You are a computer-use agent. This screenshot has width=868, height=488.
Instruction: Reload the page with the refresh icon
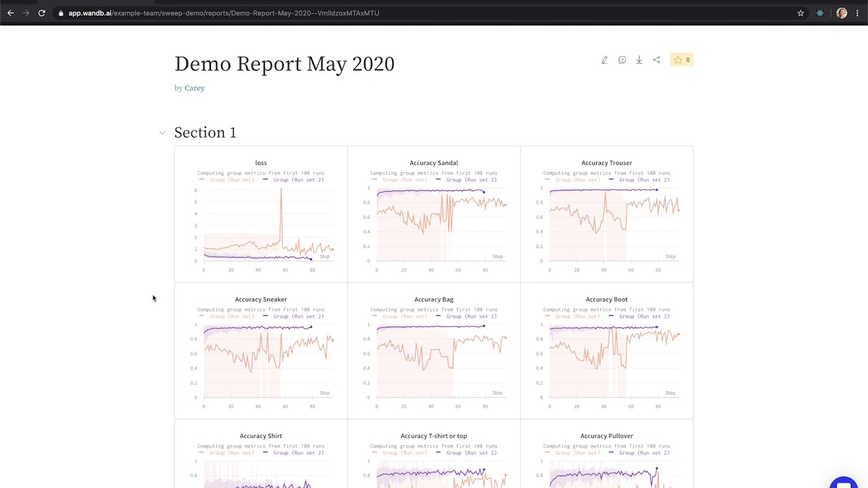(x=41, y=13)
